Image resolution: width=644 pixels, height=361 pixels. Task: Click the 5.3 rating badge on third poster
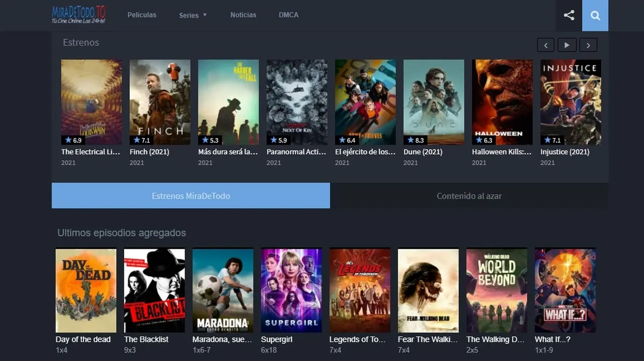tap(210, 140)
